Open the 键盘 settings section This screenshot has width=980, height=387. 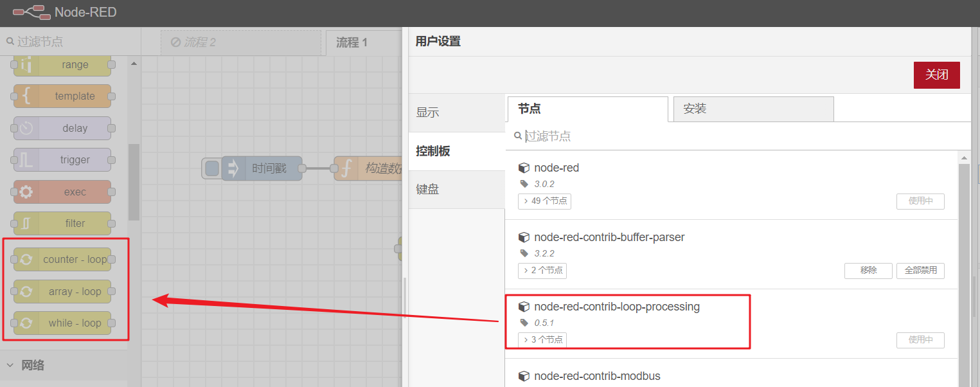(457, 190)
